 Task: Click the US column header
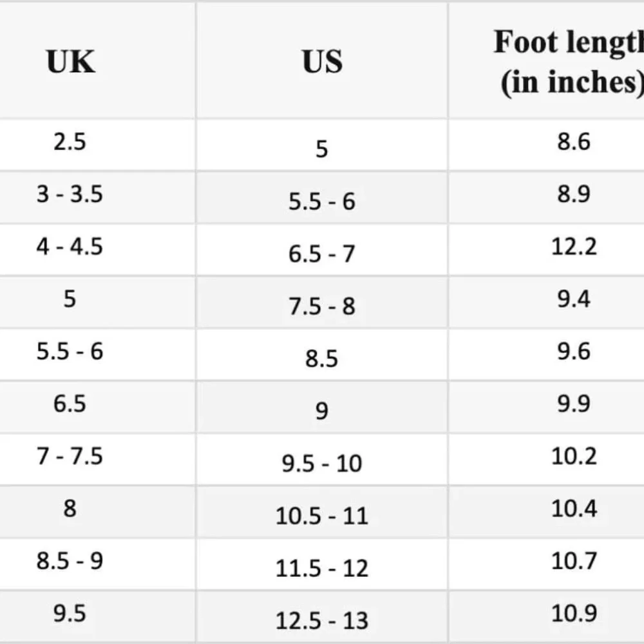(x=322, y=62)
